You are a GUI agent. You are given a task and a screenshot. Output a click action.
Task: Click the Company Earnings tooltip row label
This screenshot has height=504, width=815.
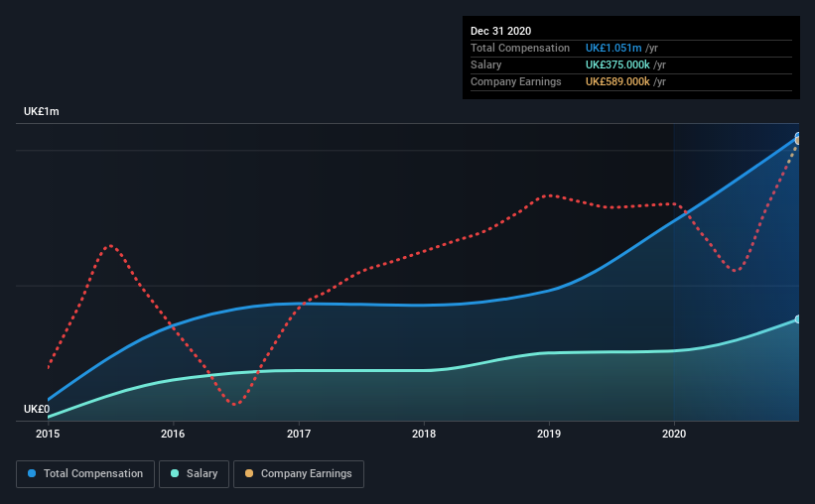[x=516, y=82]
